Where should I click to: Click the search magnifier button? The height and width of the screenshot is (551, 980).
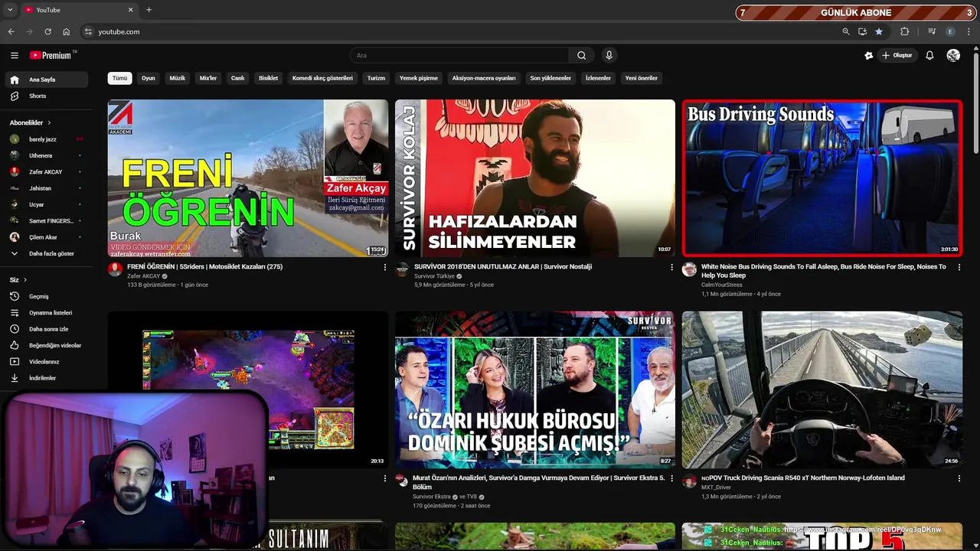click(x=581, y=55)
